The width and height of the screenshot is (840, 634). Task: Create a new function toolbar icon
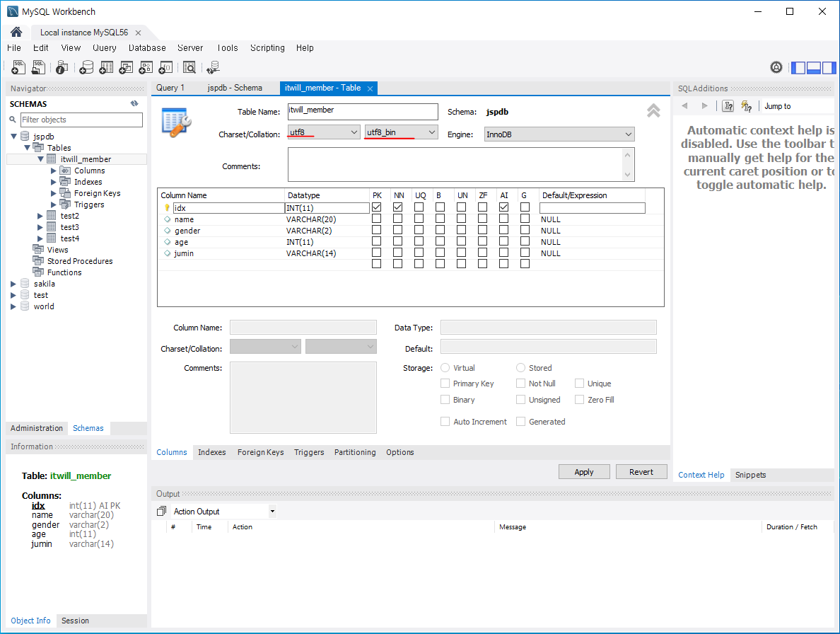point(165,67)
